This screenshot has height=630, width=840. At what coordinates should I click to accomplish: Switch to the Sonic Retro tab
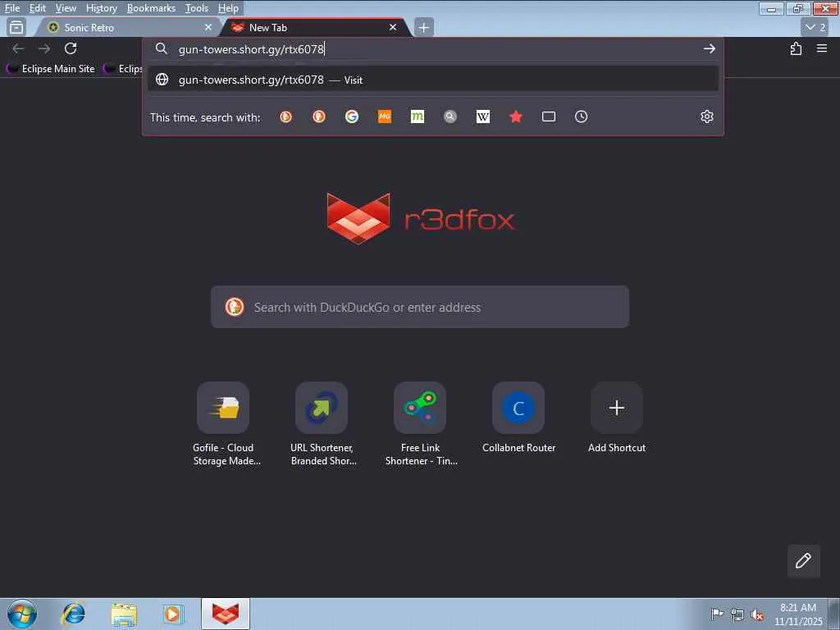point(127,27)
